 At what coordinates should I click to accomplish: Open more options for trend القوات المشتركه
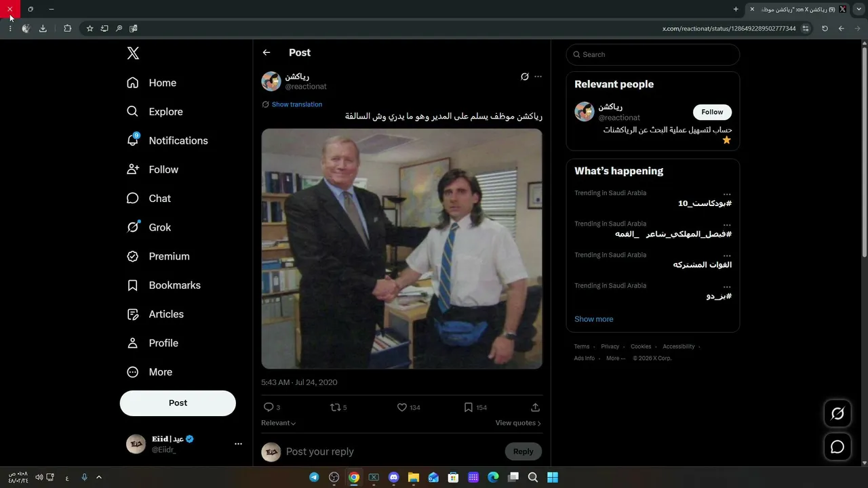(727, 256)
